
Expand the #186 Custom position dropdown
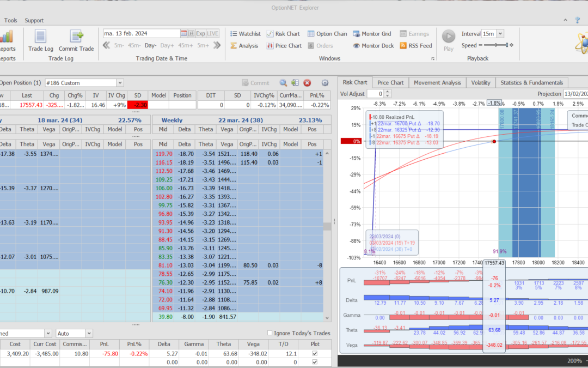pyautogui.click(x=120, y=83)
